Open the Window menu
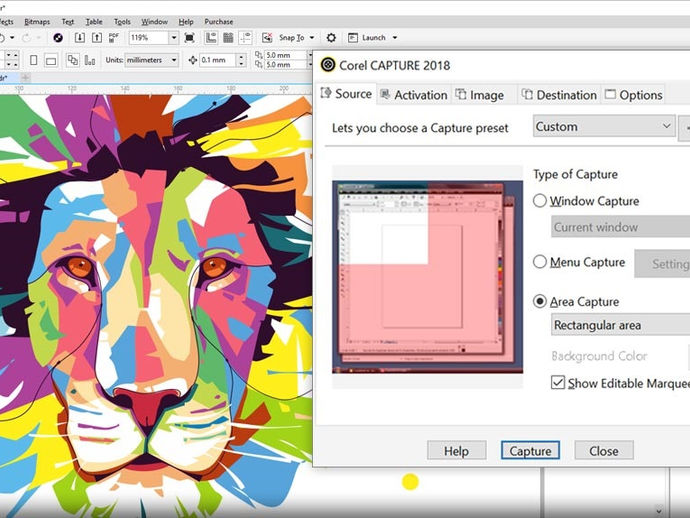The width and height of the screenshot is (690, 518). [154, 22]
